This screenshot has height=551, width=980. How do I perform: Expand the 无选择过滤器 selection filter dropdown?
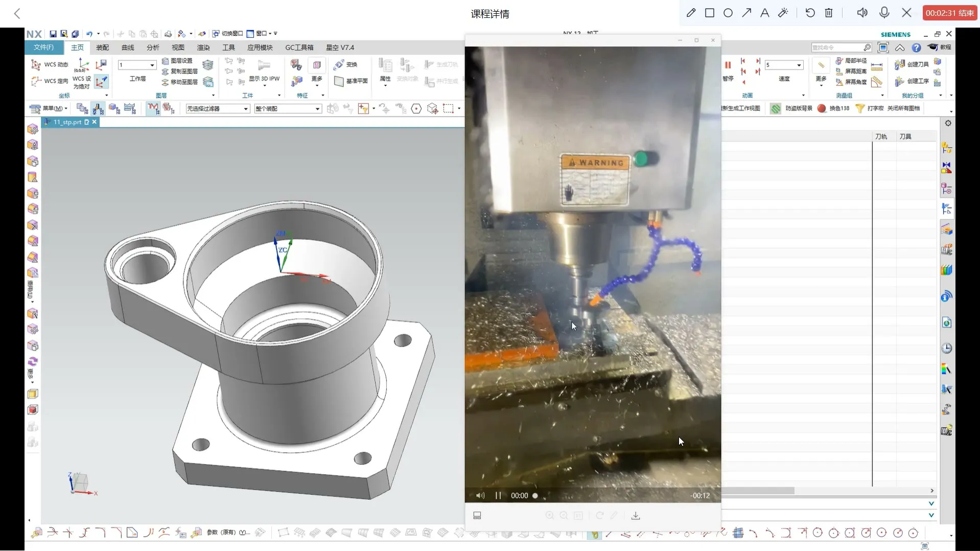point(246,109)
